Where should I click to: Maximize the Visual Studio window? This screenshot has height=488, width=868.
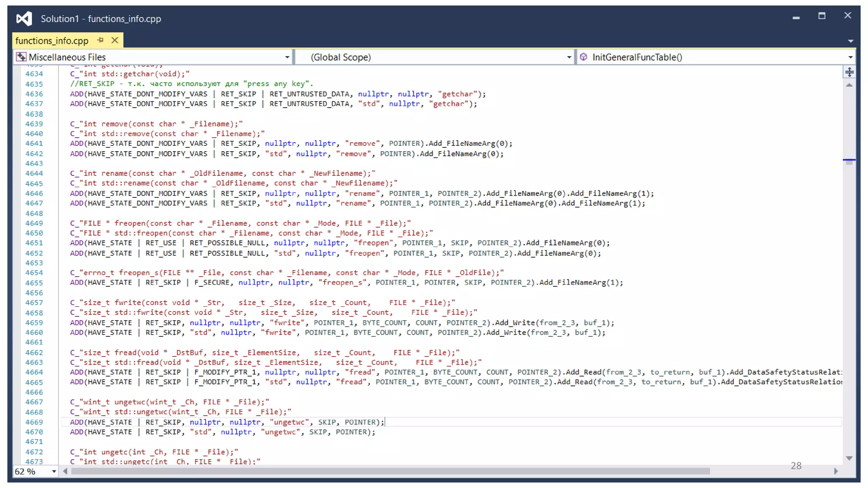(822, 16)
